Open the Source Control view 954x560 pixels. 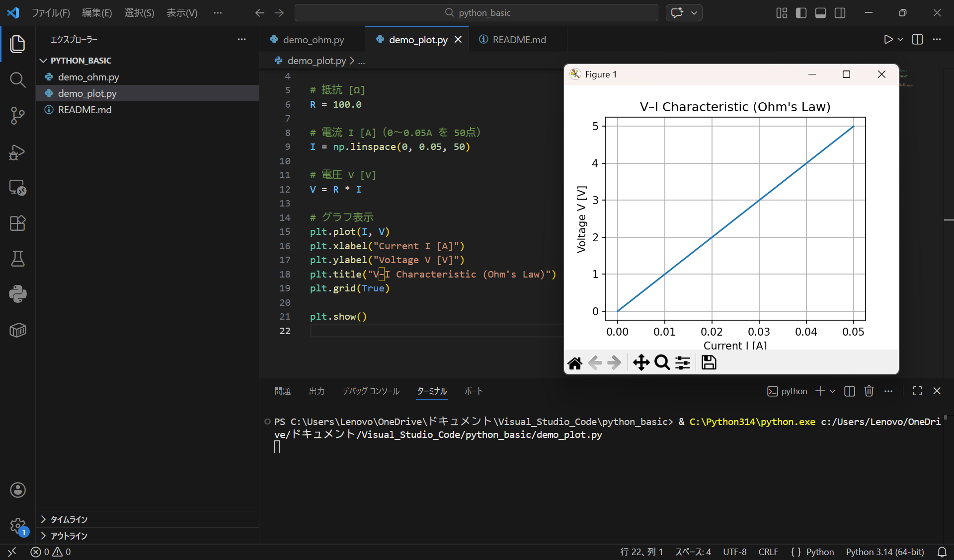[x=18, y=115]
